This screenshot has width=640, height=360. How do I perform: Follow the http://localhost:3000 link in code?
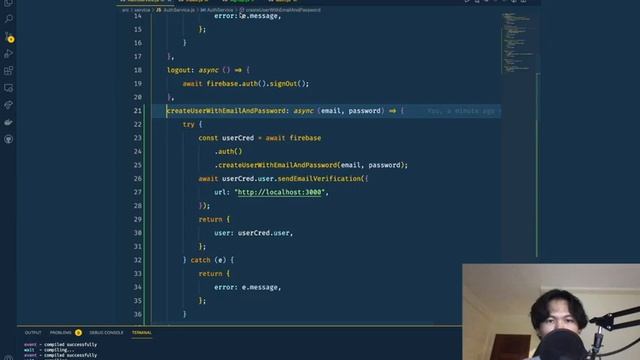280,192
